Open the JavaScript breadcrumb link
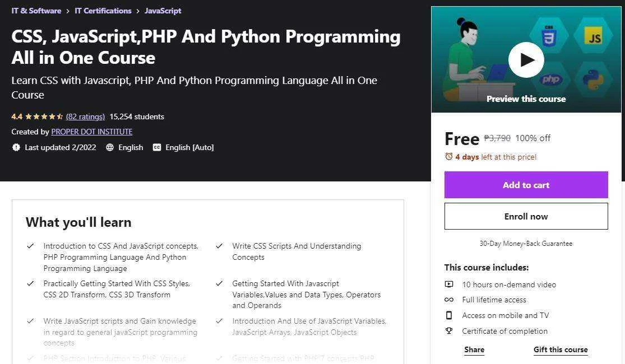This screenshot has width=625, height=364. 163,11
